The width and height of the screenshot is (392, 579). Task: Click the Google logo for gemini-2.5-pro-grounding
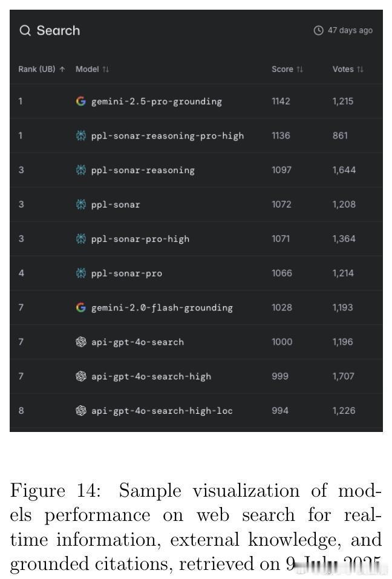[81, 101]
